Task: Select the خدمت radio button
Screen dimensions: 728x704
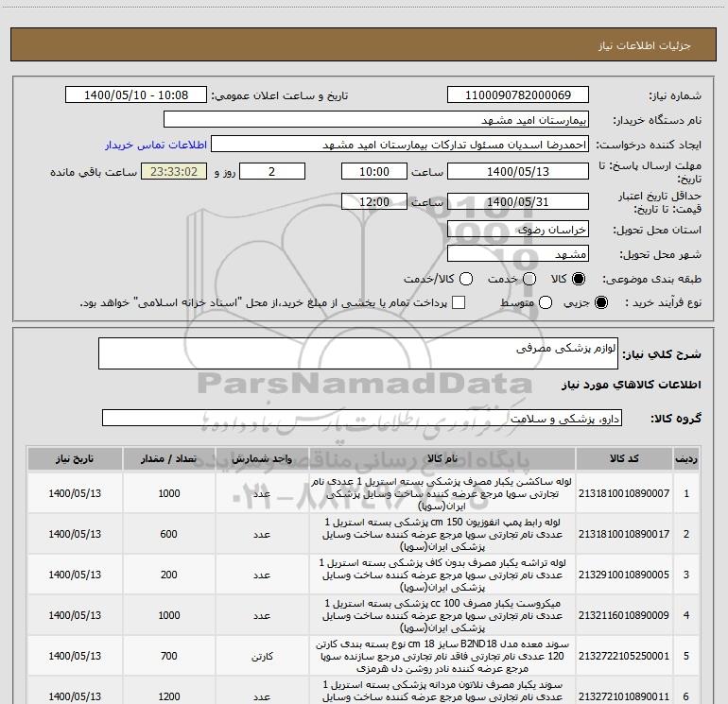Action: (x=529, y=279)
